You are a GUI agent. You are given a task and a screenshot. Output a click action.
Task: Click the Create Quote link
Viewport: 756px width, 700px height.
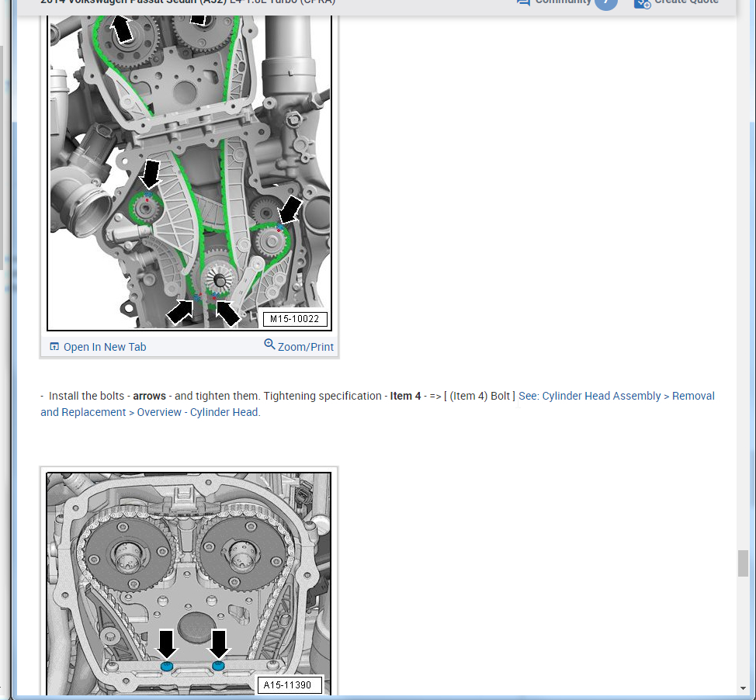pos(686,2)
